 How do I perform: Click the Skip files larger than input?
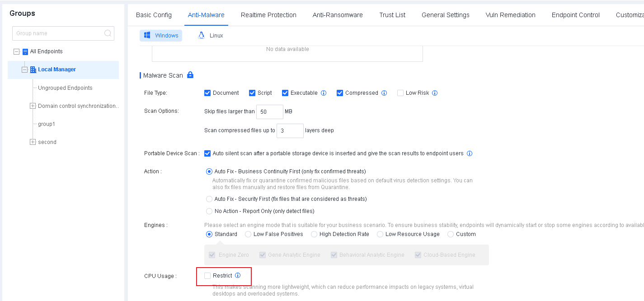pos(269,112)
